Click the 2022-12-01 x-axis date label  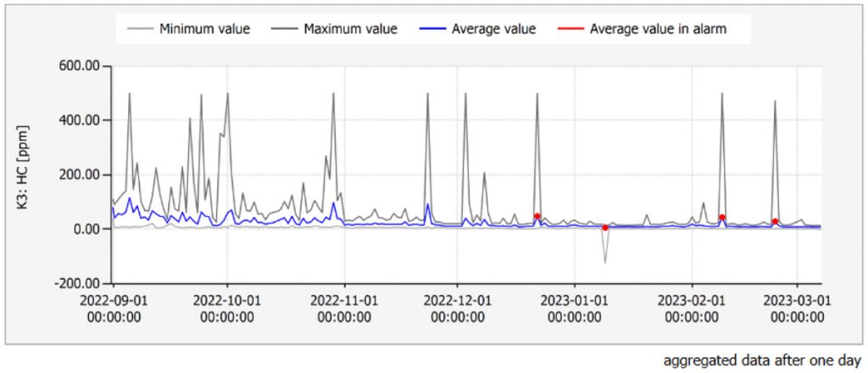457,308
